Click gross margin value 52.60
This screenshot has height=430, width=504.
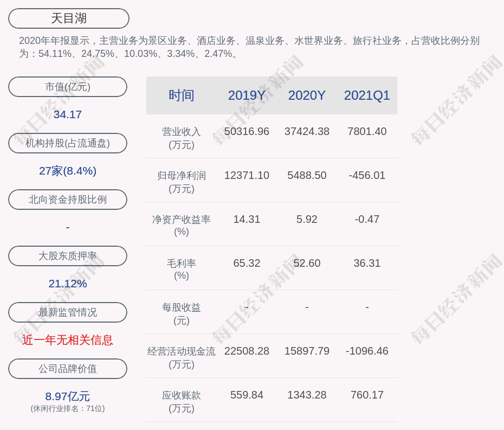307,263
